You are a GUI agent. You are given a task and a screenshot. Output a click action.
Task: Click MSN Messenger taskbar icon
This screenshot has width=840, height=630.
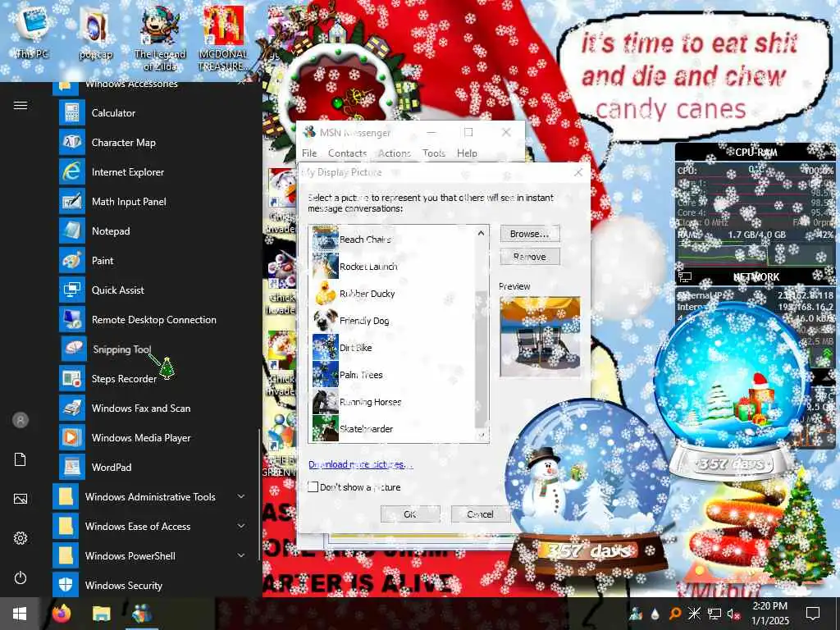coord(141,614)
